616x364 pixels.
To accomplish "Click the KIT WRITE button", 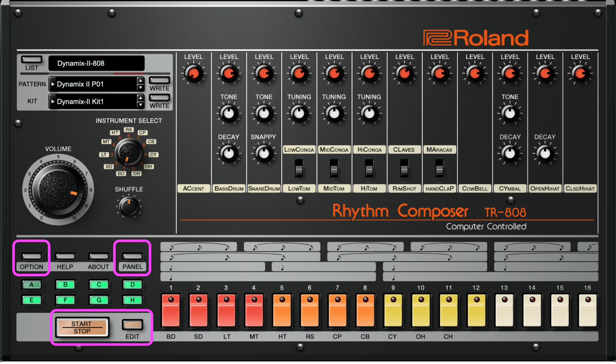I will click(x=159, y=98).
